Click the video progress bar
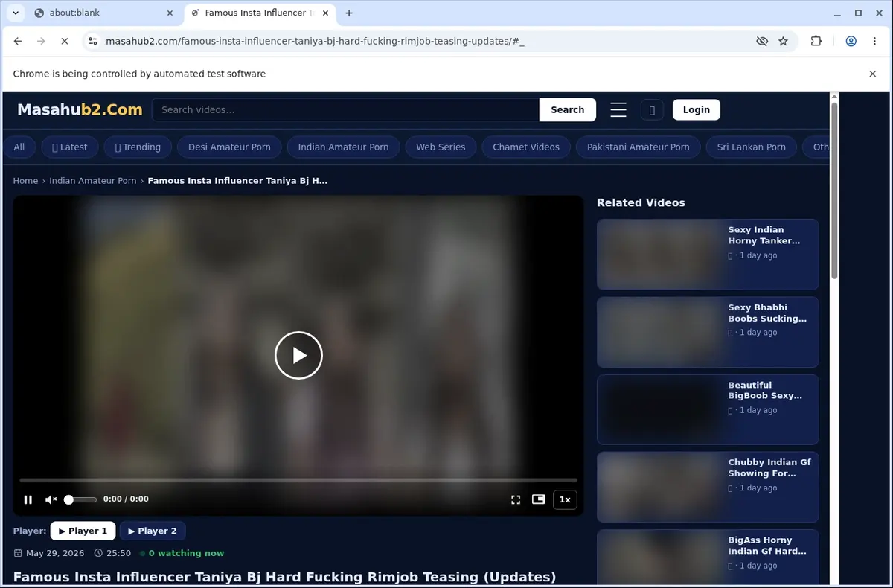The height and width of the screenshot is (588, 893). tap(298, 480)
